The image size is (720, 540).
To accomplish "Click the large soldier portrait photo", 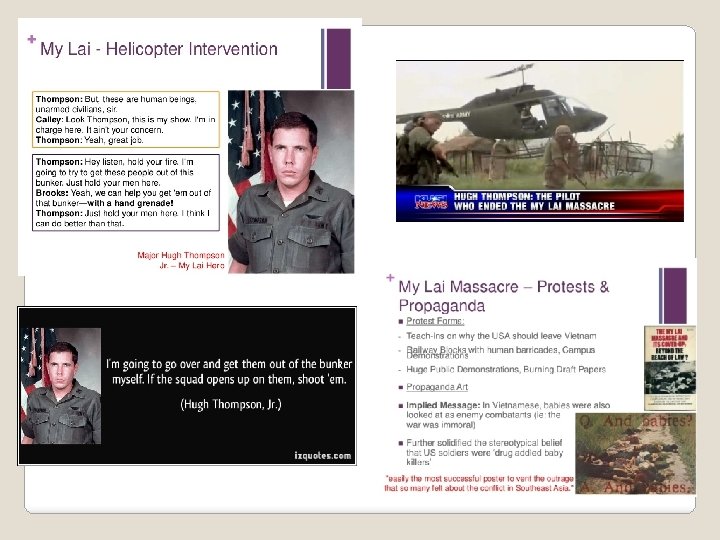I will (x=291, y=182).
